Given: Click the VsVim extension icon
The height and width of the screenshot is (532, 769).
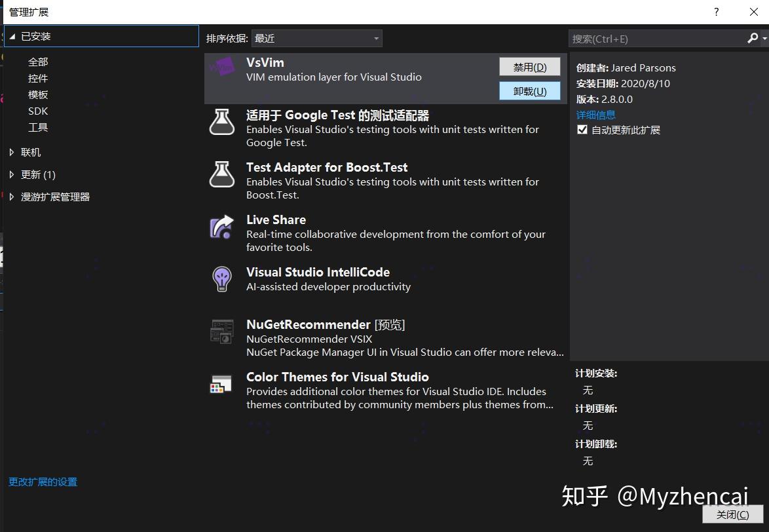Looking at the screenshot, I should point(223,67).
